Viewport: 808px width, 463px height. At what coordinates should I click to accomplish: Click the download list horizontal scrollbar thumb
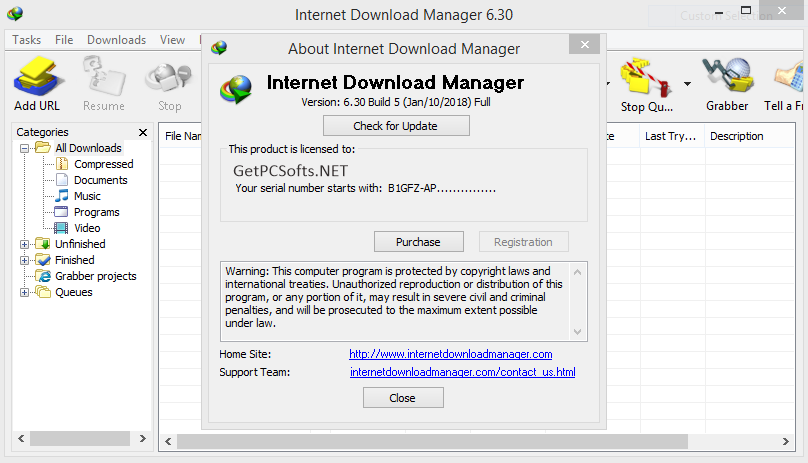[x=432, y=441]
